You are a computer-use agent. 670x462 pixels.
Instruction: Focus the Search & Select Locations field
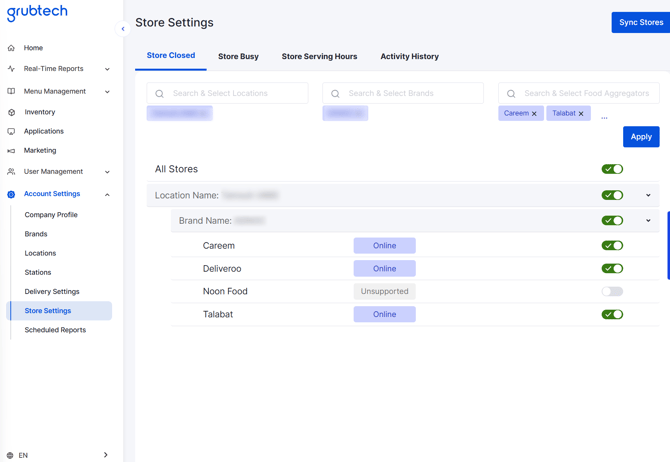227,93
